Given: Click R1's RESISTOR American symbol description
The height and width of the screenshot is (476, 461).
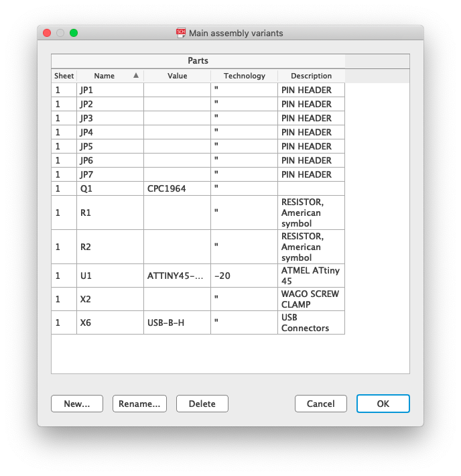Looking at the screenshot, I should (x=312, y=213).
